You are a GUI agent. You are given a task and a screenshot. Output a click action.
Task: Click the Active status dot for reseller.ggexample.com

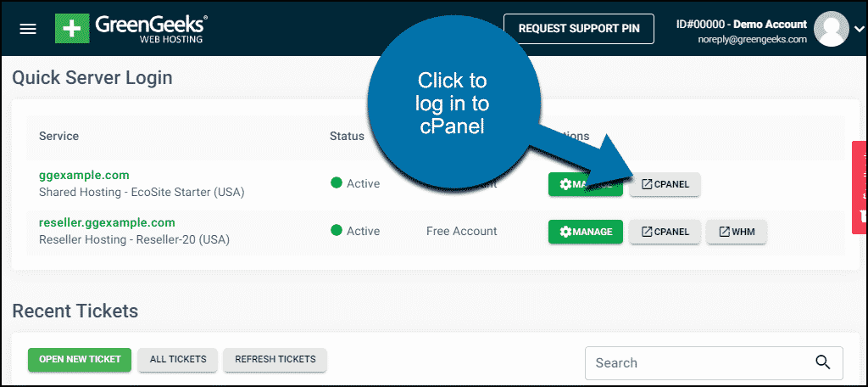[337, 231]
